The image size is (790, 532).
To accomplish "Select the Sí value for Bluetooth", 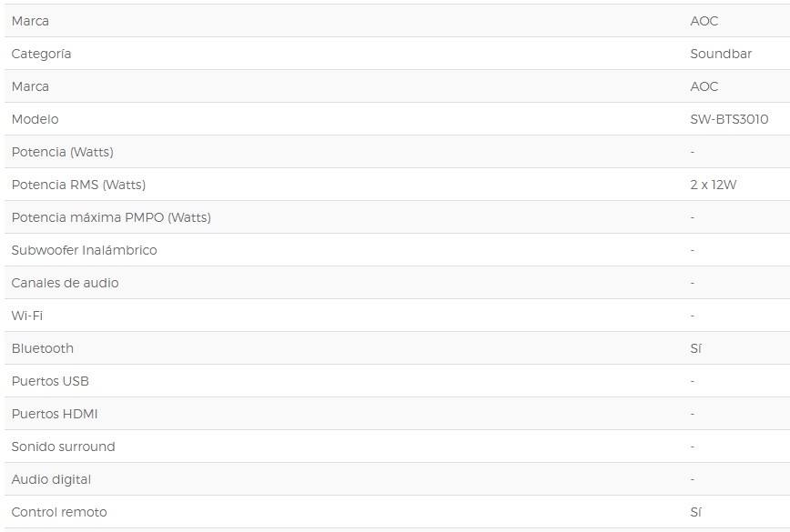I will pos(696,348).
